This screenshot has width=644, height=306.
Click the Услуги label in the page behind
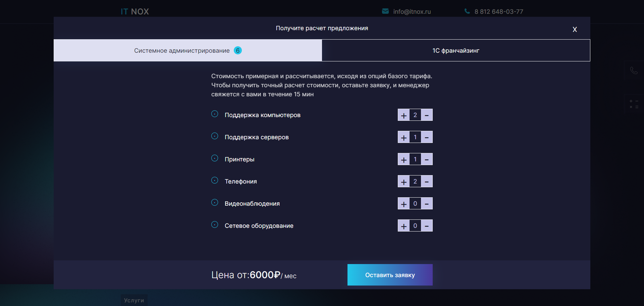[134, 300]
